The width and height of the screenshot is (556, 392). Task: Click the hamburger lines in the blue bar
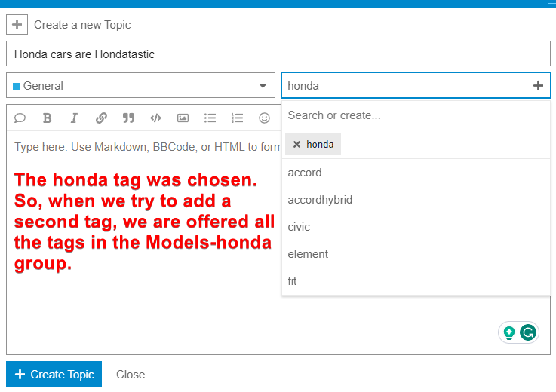point(551,4)
